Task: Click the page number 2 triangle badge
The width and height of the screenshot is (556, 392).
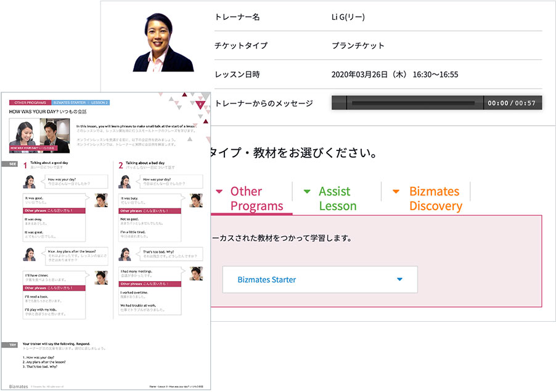Action: (x=199, y=105)
